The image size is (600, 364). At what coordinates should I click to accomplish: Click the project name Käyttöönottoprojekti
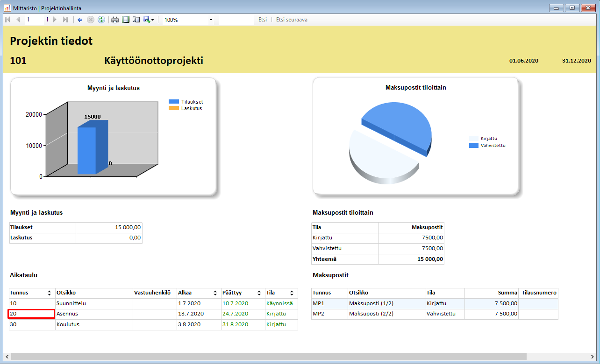click(x=154, y=61)
